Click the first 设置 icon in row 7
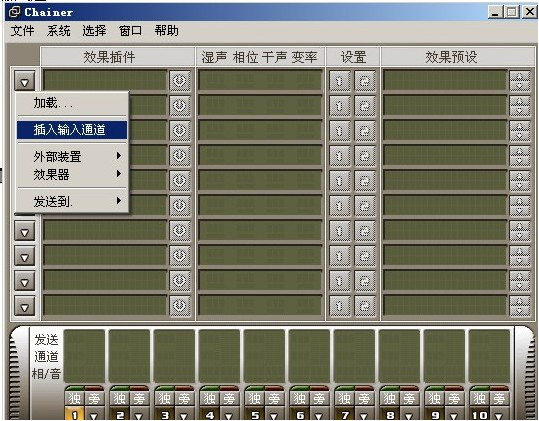 click(340, 231)
